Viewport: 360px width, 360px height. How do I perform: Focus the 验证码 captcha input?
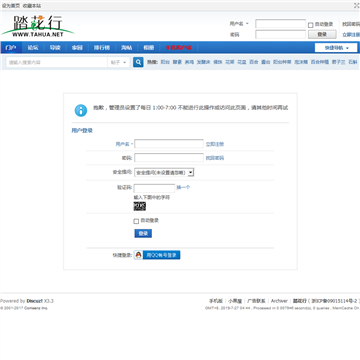[154, 188]
